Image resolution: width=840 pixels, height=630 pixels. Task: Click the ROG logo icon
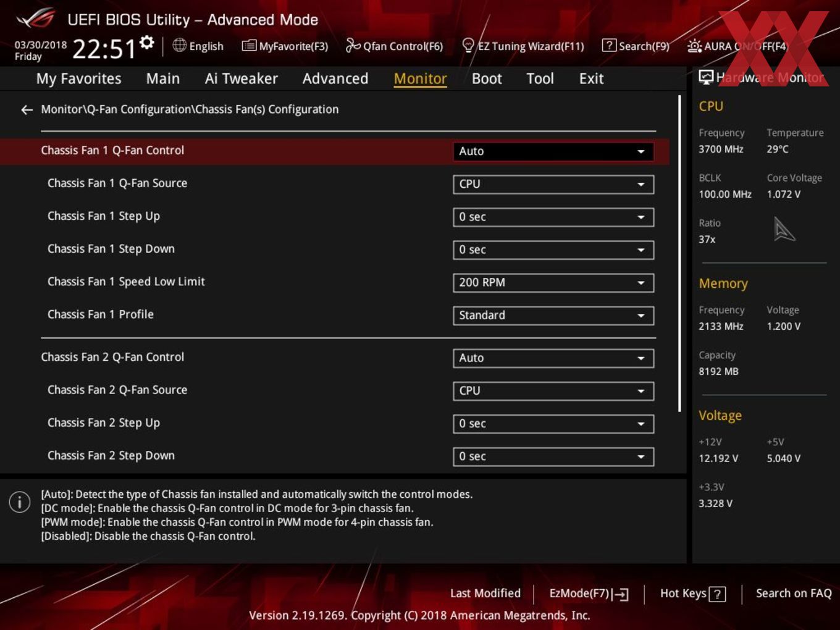(x=36, y=19)
